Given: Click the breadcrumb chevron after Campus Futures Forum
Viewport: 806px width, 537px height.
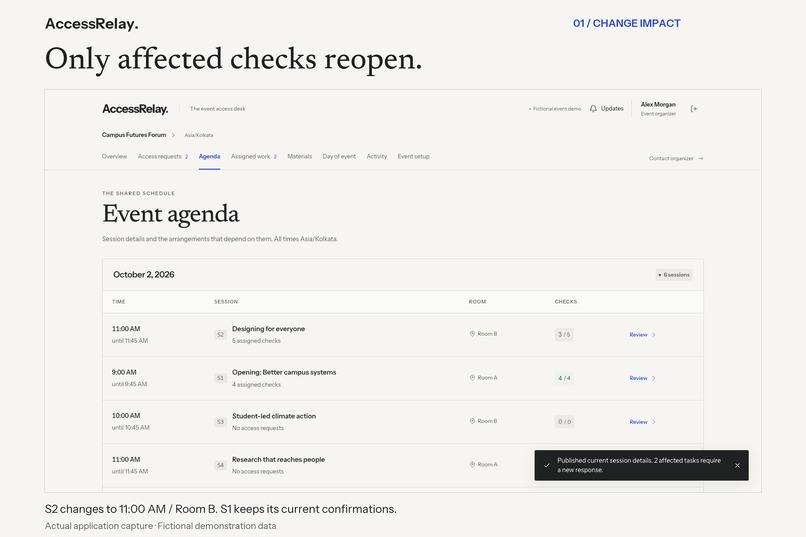Looking at the screenshot, I should (x=173, y=135).
